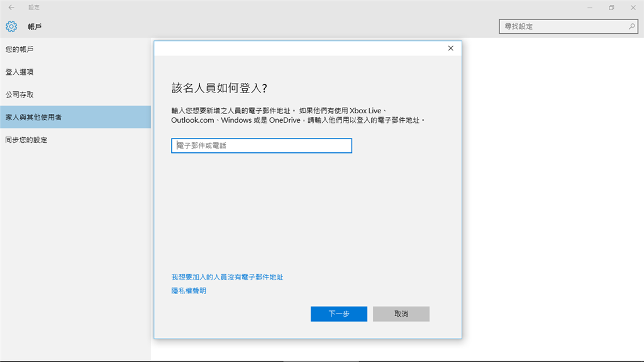Open 同步您的設定 page
Image resolution: width=644 pixels, height=362 pixels.
pos(75,140)
